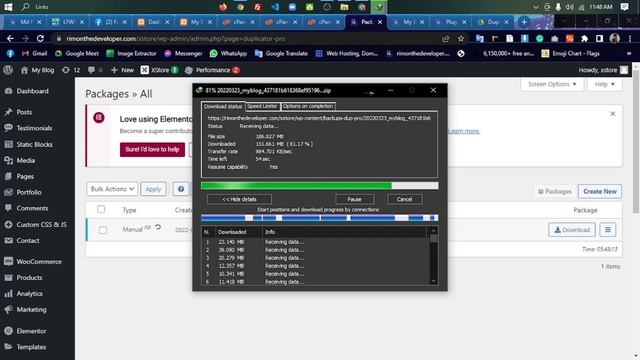Cancel the download in the dialog

pos(404,199)
